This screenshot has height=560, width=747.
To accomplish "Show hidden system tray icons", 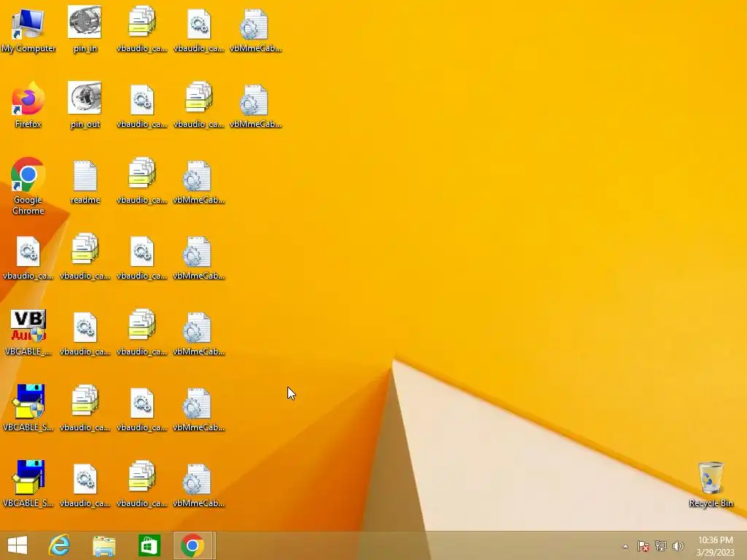I will 625,546.
